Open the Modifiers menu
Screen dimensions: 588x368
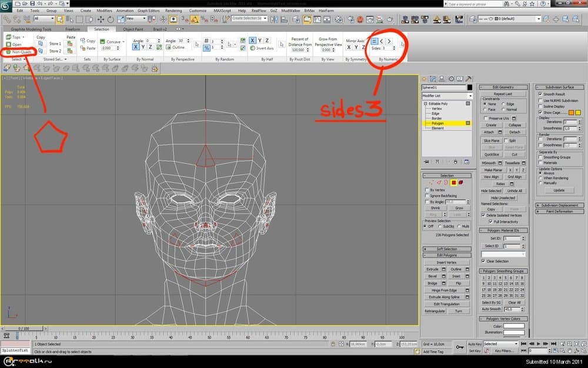(103, 11)
